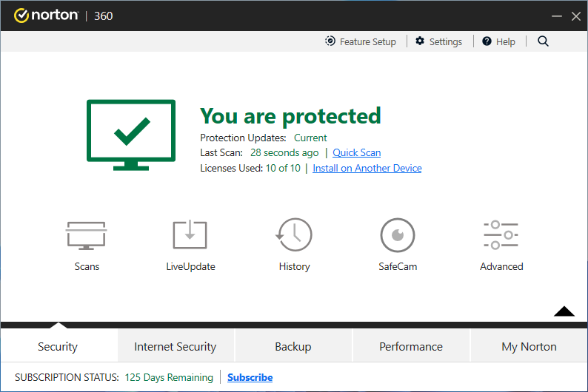
Task: Collapse the feature panel with the black arrow
Action: (564, 311)
